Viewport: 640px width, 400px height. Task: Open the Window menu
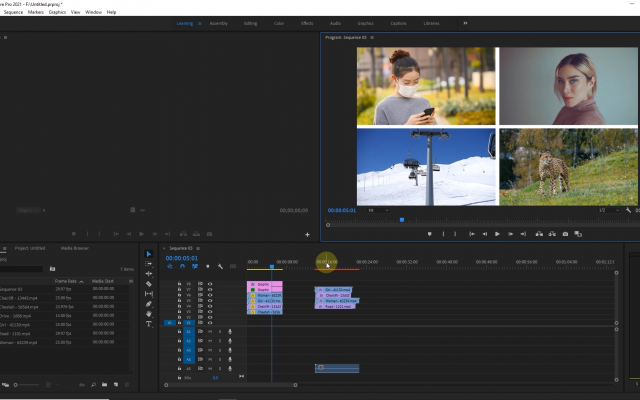coord(93,12)
